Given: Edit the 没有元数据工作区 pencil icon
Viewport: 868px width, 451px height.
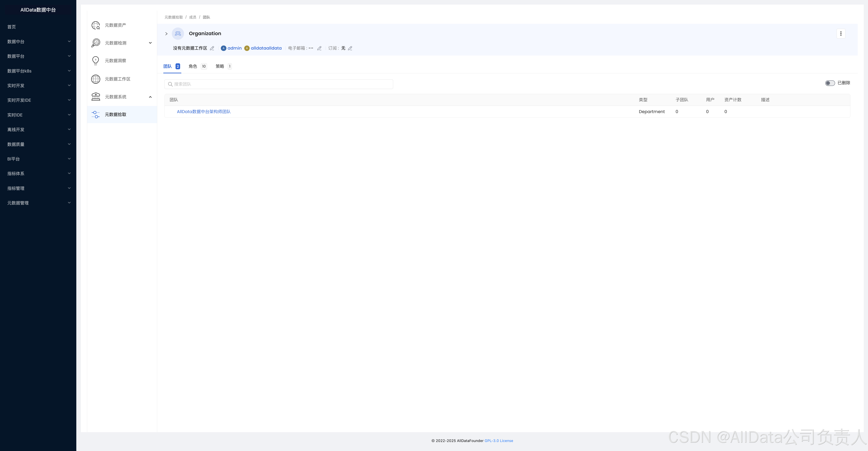Looking at the screenshot, I should tap(212, 48).
